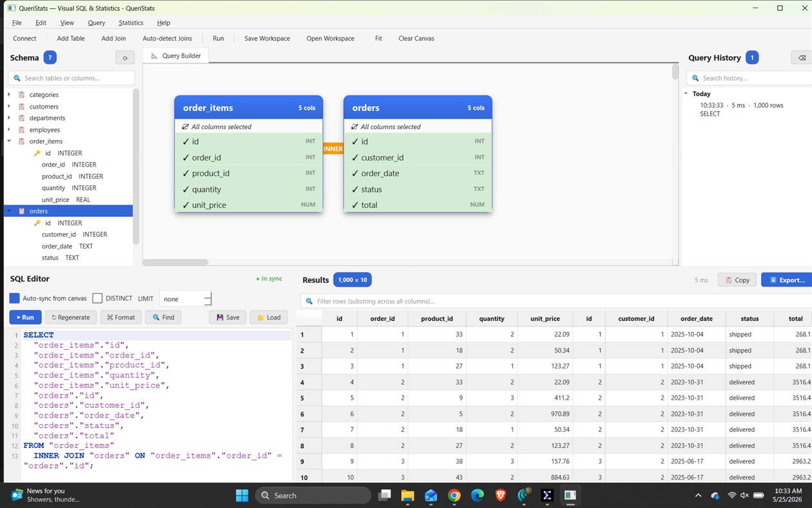This screenshot has height=508, width=812.
Task: Focus the Search history field
Action: click(749, 78)
